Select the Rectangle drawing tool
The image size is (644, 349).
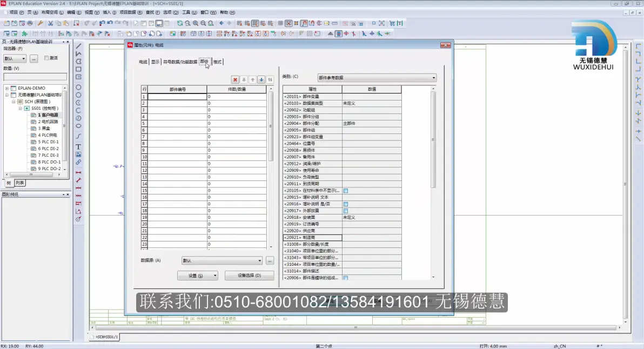tap(78, 69)
